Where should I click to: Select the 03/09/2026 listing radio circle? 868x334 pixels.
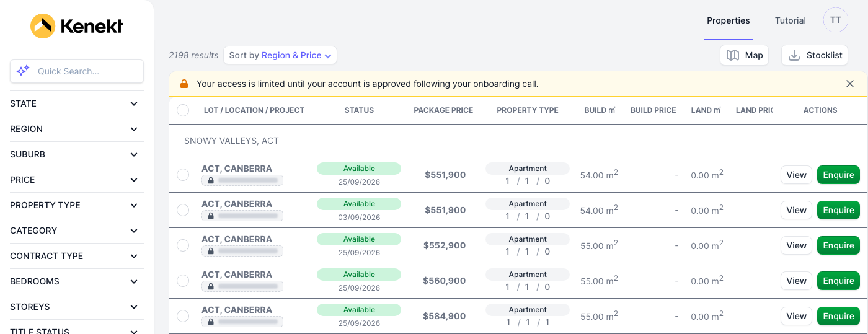(183, 210)
